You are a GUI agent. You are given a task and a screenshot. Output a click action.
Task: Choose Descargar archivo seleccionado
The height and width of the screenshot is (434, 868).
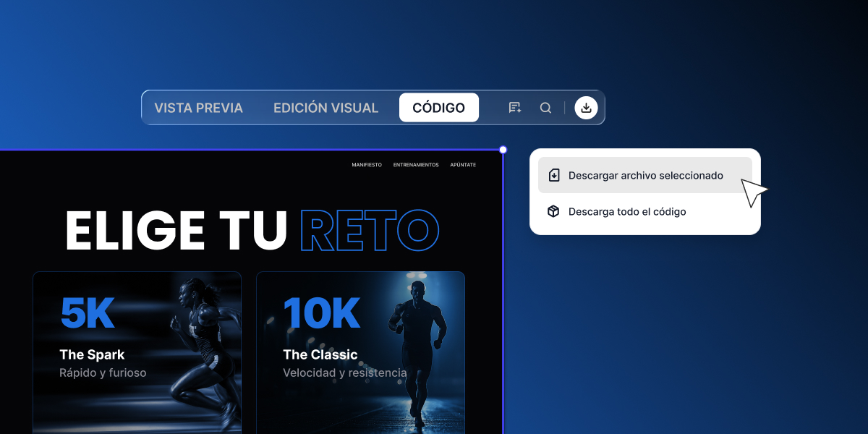tap(645, 175)
